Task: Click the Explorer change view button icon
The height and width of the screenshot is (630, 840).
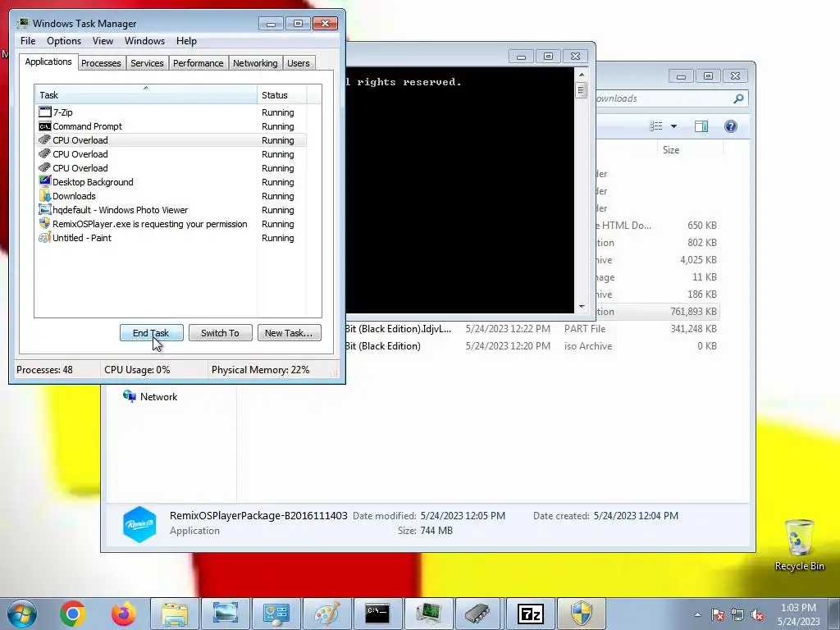Action: [x=656, y=126]
